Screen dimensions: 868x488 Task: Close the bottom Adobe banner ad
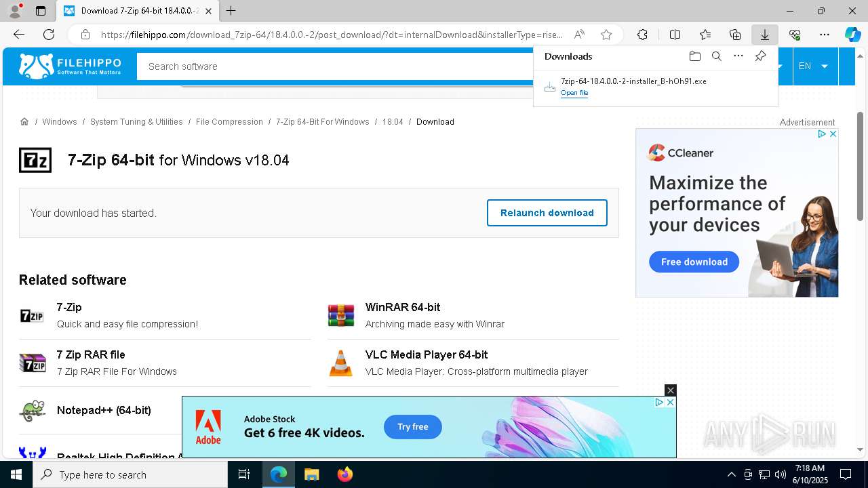671,390
